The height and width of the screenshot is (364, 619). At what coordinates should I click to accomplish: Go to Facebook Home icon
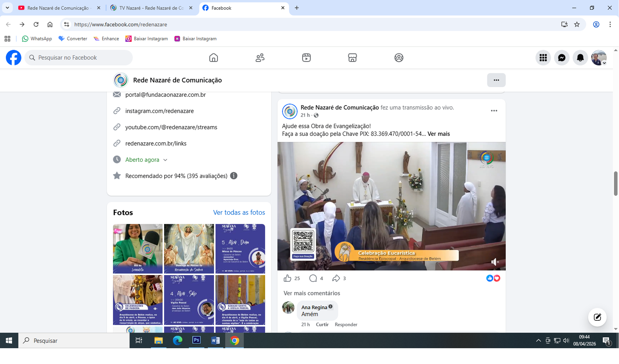tap(213, 58)
